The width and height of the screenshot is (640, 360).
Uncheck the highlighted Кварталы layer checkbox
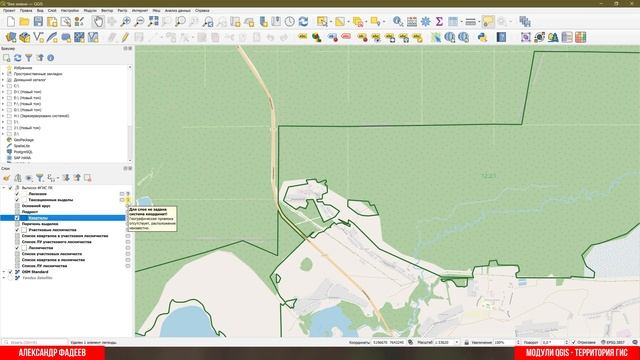(17, 218)
